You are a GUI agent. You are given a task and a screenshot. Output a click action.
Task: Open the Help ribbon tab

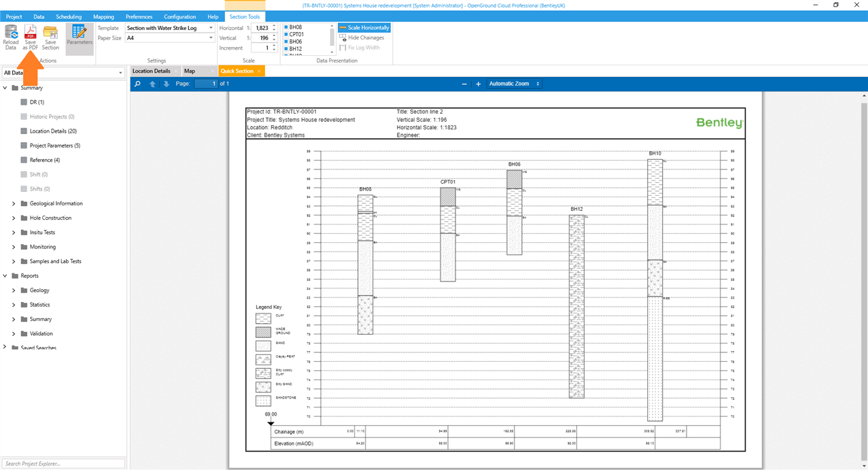213,16
